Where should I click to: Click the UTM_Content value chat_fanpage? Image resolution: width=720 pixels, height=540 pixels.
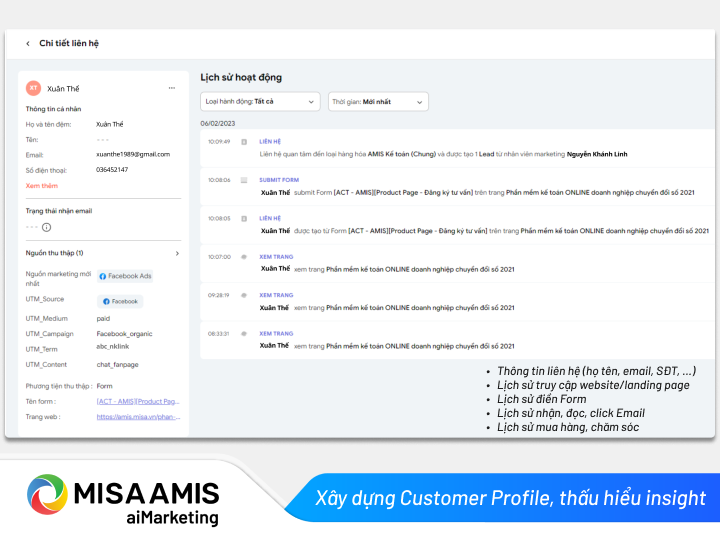[x=118, y=365]
